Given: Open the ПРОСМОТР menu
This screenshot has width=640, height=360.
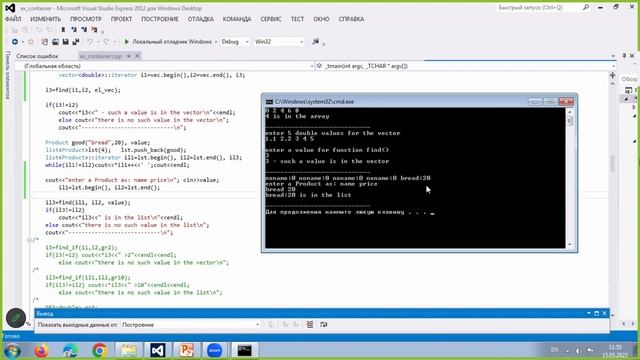Looking at the screenshot, I should tap(86, 19).
